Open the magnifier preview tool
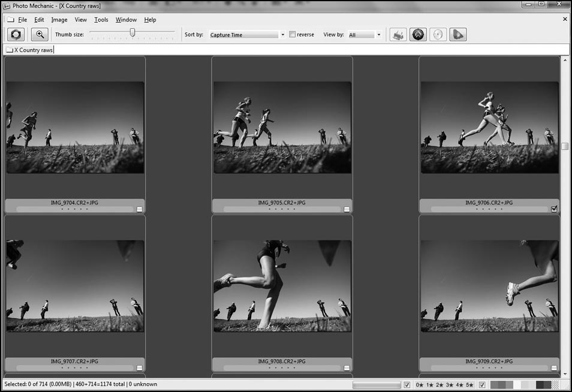The height and width of the screenshot is (392, 572). point(40,35)
